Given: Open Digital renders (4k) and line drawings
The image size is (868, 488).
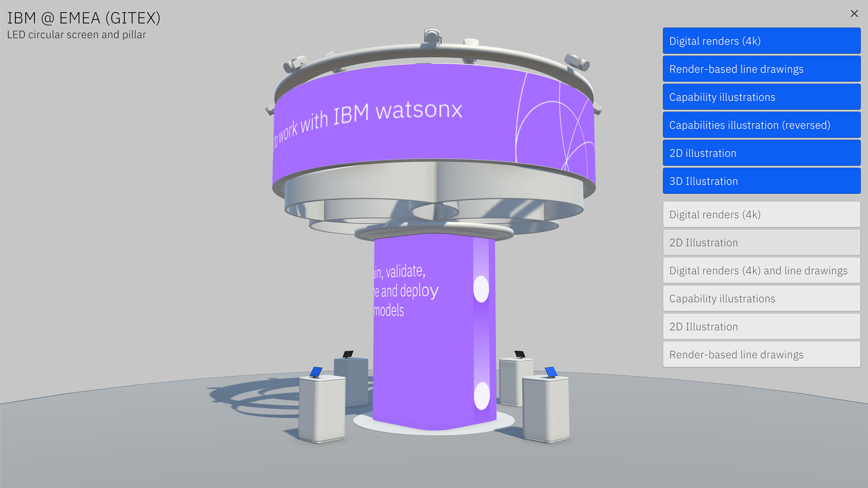Looking at the screenshot, I should (761, 271).
